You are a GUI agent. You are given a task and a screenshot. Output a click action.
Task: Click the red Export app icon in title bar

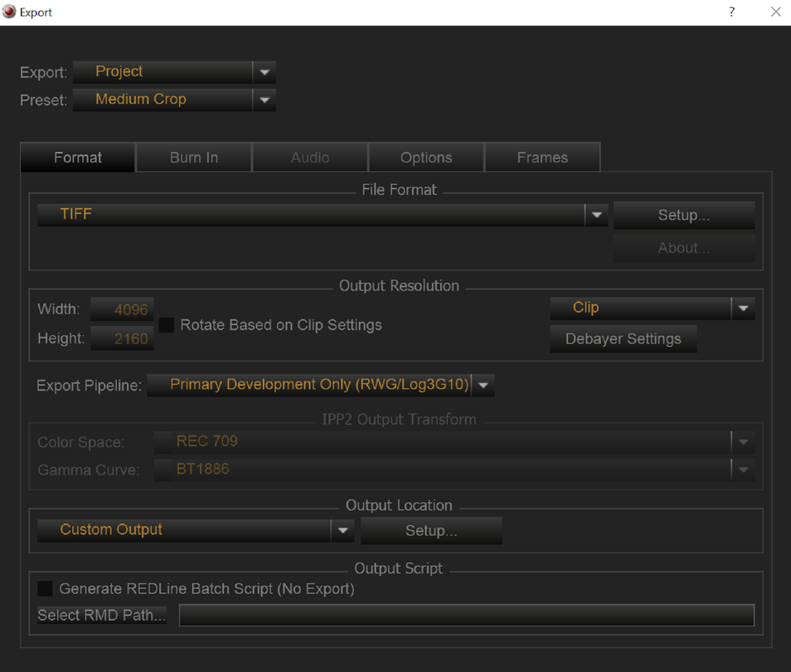click(9, 11)
